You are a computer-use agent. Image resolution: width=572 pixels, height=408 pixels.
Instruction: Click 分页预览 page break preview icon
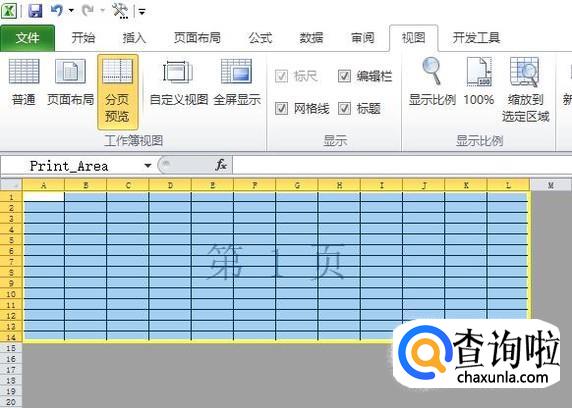117,92
